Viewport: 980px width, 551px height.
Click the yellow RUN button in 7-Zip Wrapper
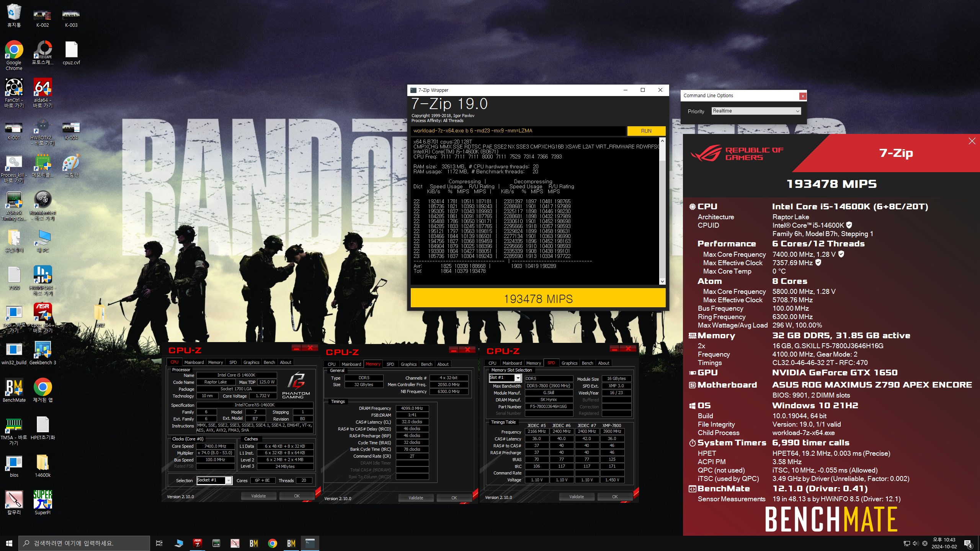(646, 131)
